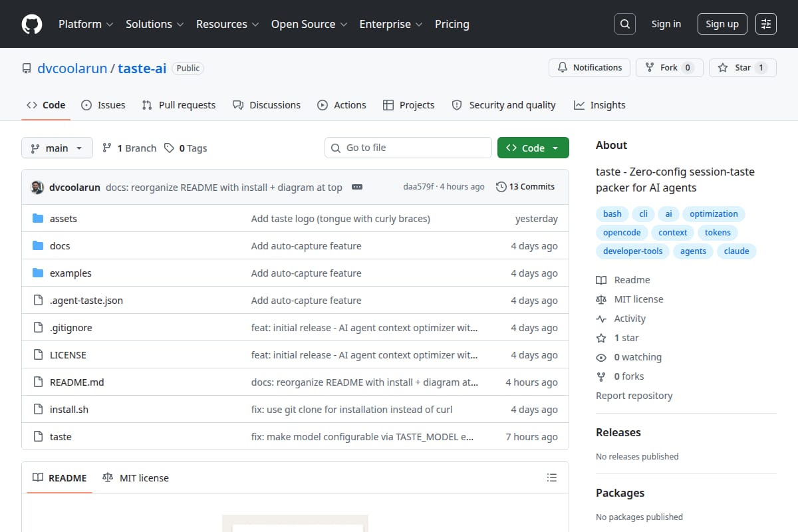Image resolution: width=798 pixels, height=532 pixels.
Task: Go to the GitHub homepage logo
Action: pos(32,24)
